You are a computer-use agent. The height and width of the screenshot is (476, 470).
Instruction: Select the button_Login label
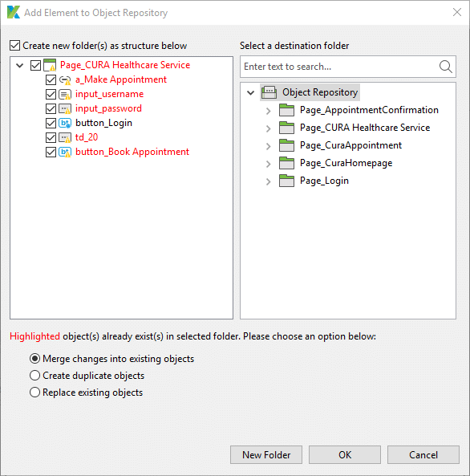pos(103,123)
